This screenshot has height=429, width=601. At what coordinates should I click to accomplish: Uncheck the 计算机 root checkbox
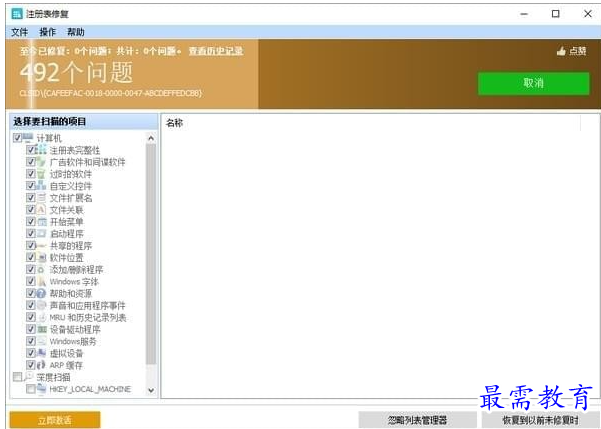(x=17, y=138)
